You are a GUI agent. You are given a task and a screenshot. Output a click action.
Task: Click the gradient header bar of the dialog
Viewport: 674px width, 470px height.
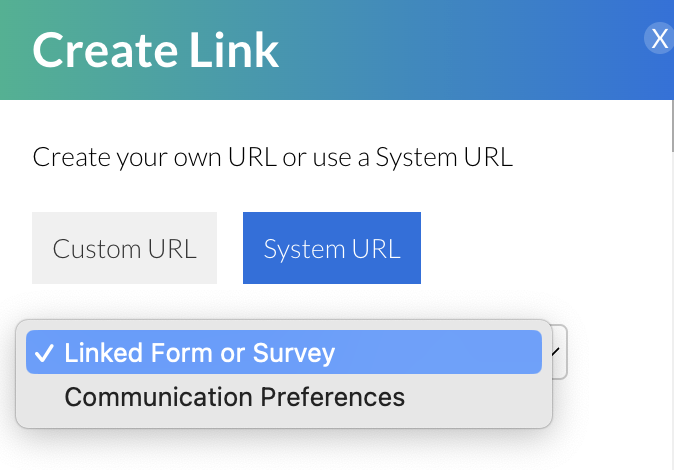click(450, 50)
